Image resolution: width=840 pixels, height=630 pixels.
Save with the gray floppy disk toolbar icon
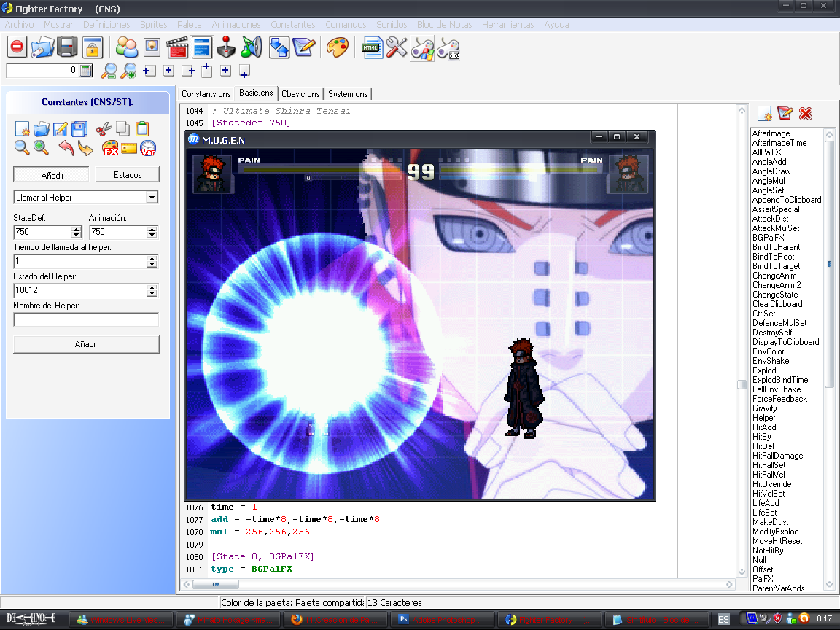coord(68,47)
